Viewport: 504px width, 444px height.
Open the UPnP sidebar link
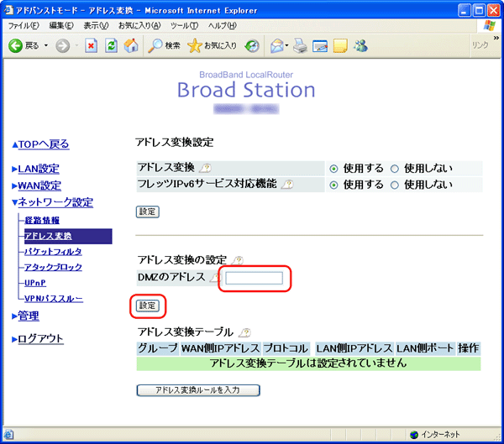[x=35, y=283]
